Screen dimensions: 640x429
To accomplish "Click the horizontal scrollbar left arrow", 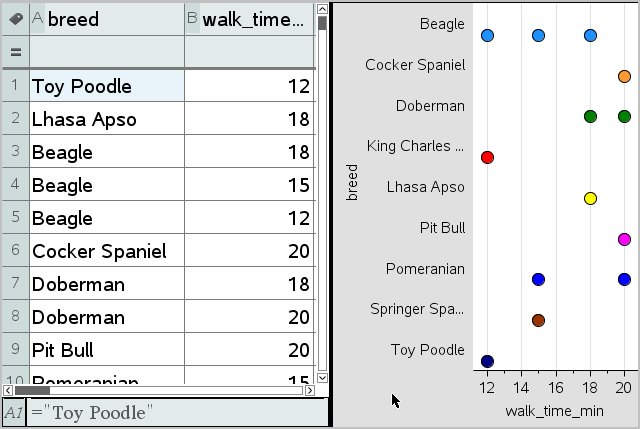I will [x=8, y=390].
